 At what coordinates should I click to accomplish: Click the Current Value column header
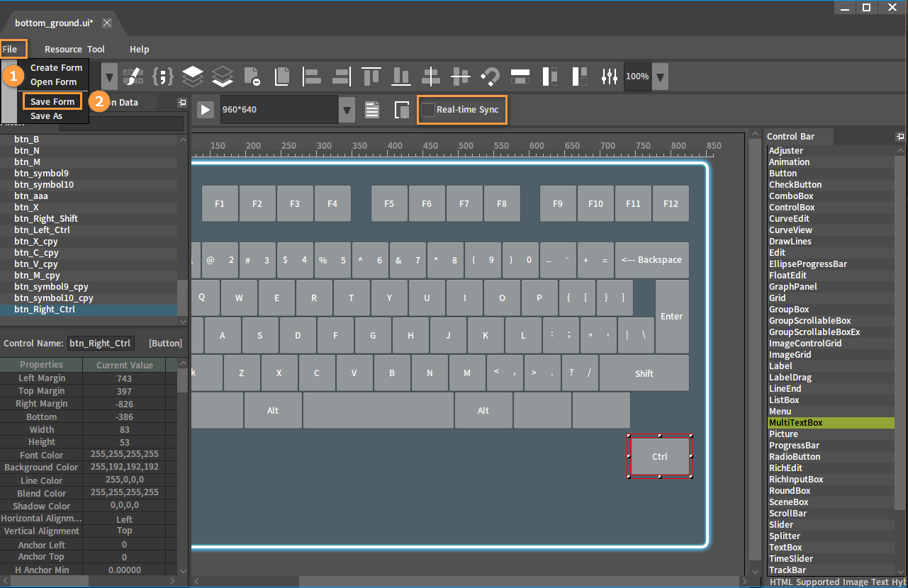(x=125, y=365)
